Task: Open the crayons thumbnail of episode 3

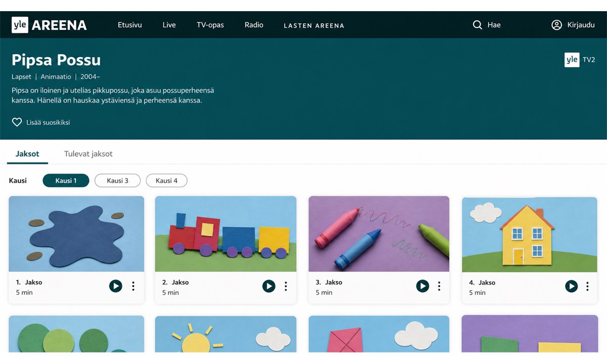Action: pos(379,234)
